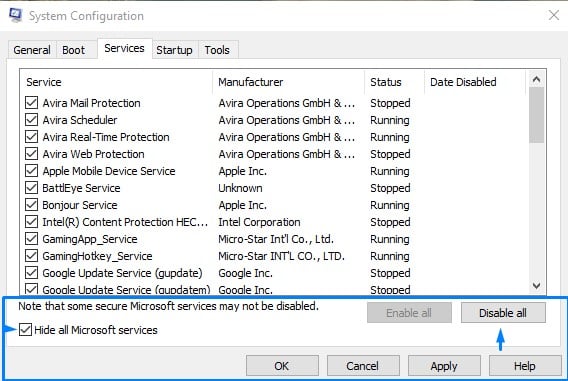Click the Apply button
The height and width of the screenshot is (381, 568).
point(444,366)
